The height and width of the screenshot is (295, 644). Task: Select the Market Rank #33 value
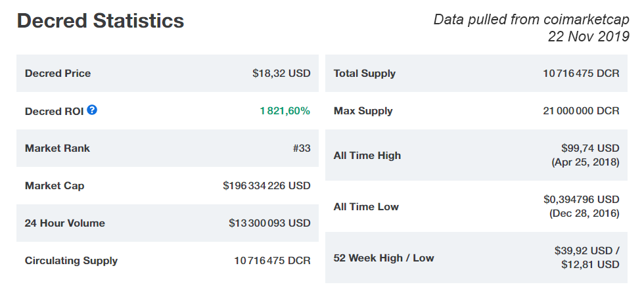(302, 148)
